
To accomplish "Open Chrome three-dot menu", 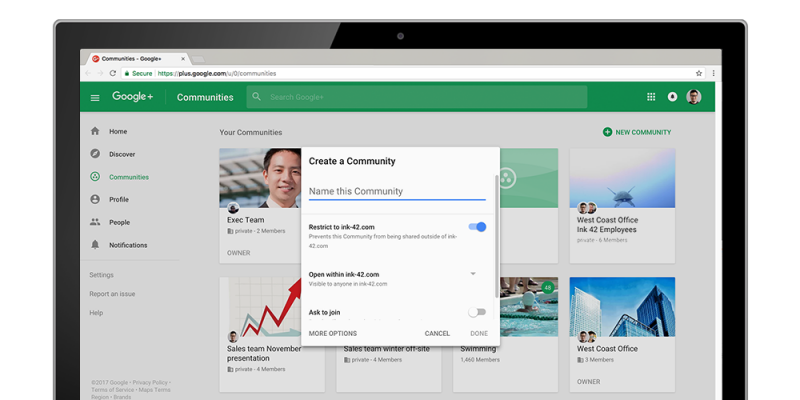I will point(713,73).
